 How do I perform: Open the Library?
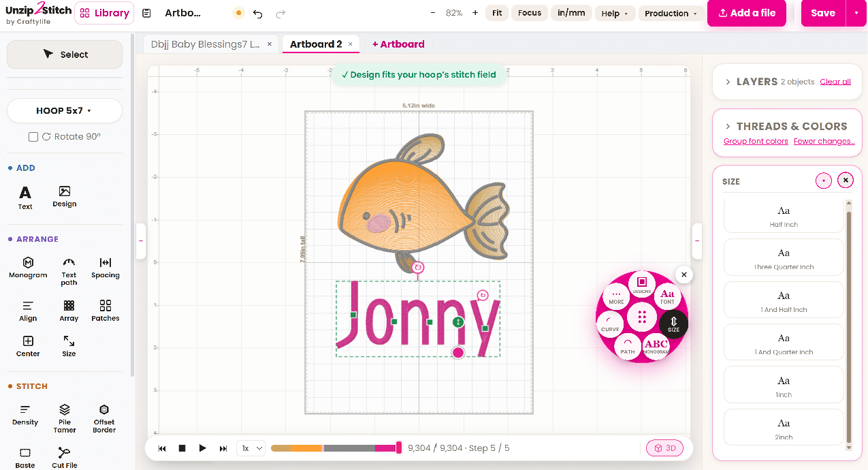(104, 13)
